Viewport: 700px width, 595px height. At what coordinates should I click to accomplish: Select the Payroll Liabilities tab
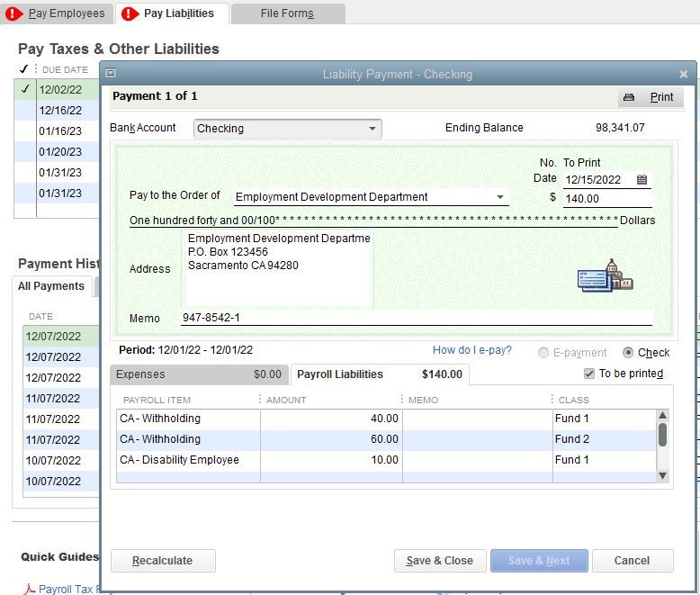pyautogui.click(x=380, y=374)
